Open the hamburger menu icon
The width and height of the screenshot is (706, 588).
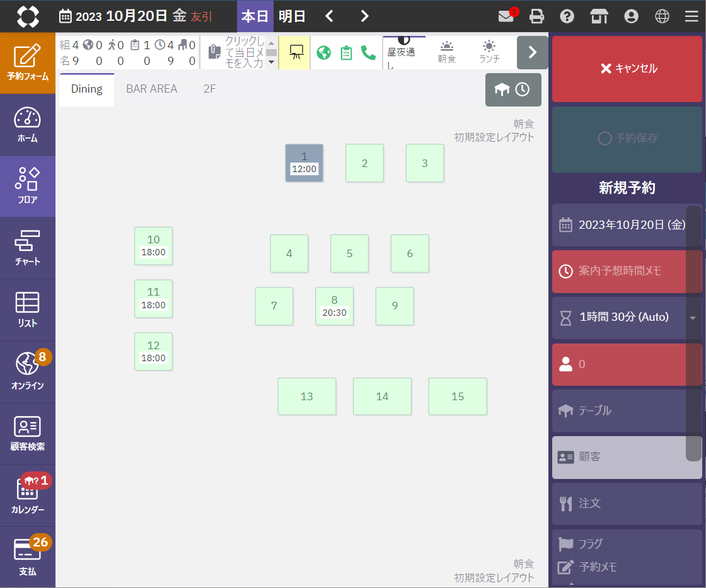[692, 16]
